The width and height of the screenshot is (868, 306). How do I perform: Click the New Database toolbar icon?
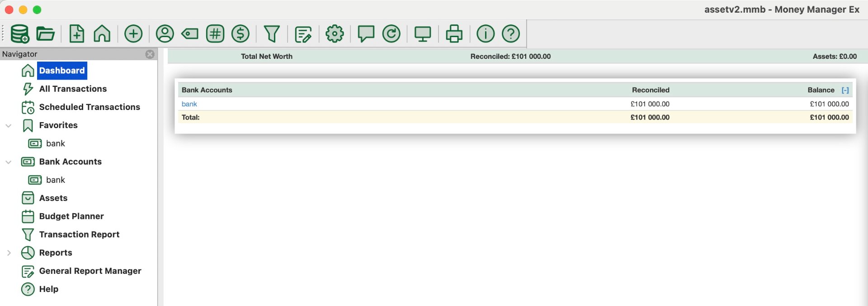pyautogui.click(x=20, y=33)
